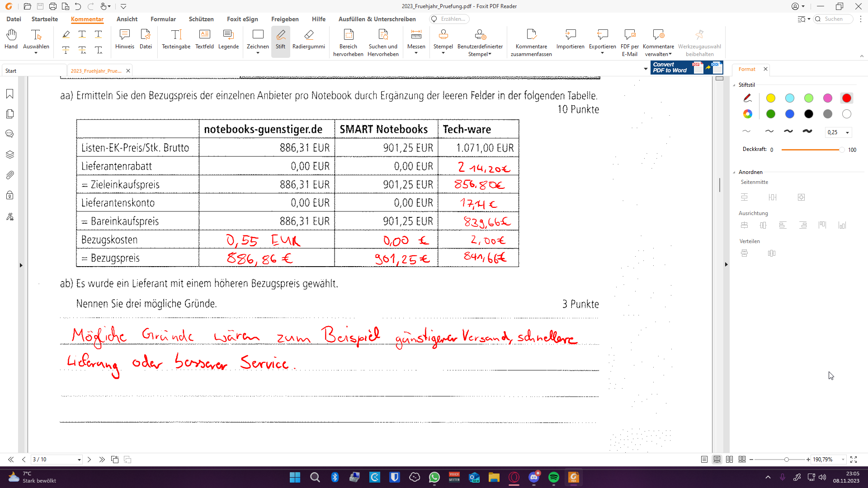
Task: Open the pen thickness 0,25 dropdown
Action: tap(847, 132)
